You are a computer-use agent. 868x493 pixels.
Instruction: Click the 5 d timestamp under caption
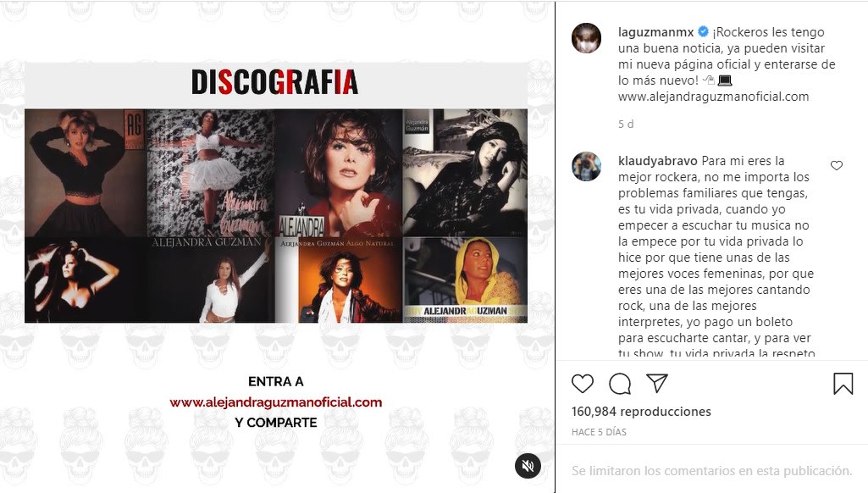tap(626, 124)
